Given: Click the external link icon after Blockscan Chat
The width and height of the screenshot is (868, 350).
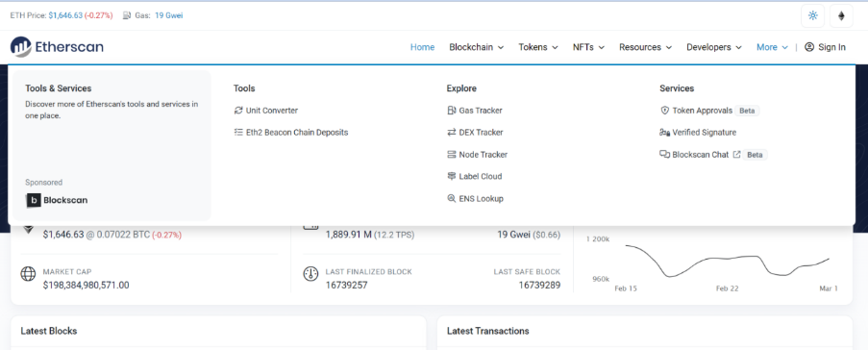Looking at the screenshot, I should 736,155.
